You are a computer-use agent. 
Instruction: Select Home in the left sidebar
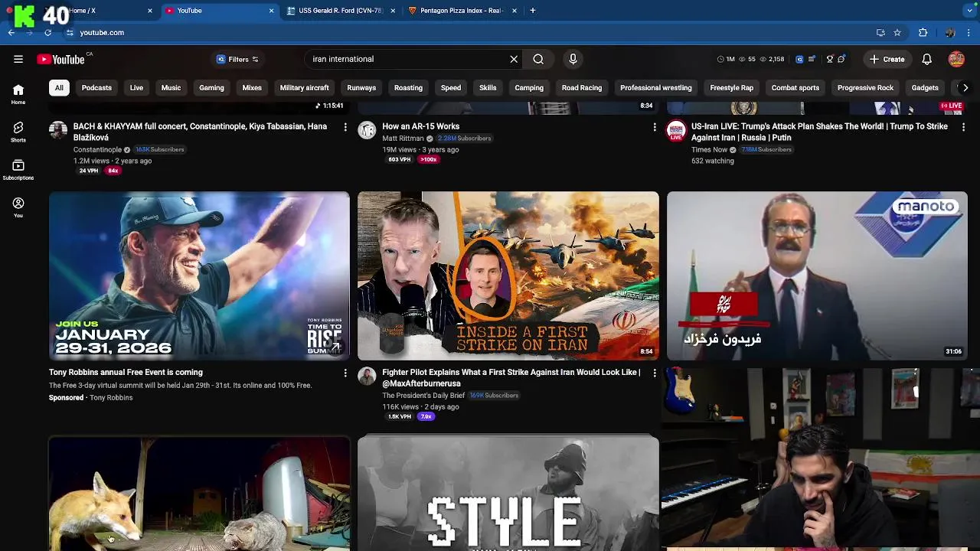tap(18, 94)
